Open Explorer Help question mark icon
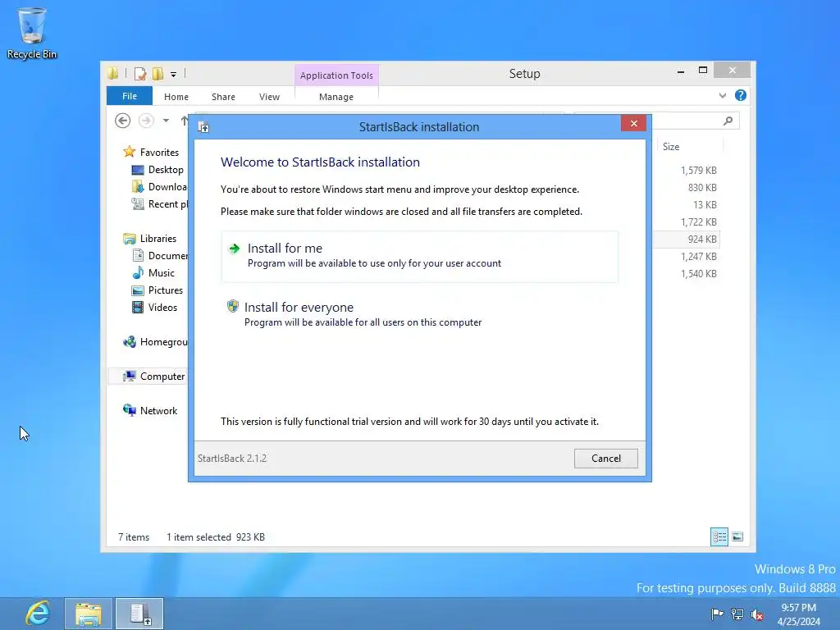The image size is (840, 630). tap(741, 95)
